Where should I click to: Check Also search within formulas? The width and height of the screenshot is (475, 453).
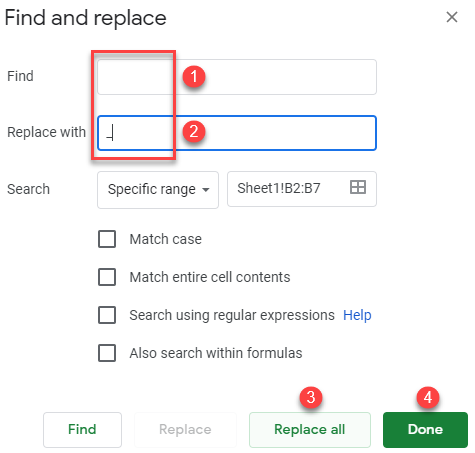pyautogui.click(x=107, y=353)
